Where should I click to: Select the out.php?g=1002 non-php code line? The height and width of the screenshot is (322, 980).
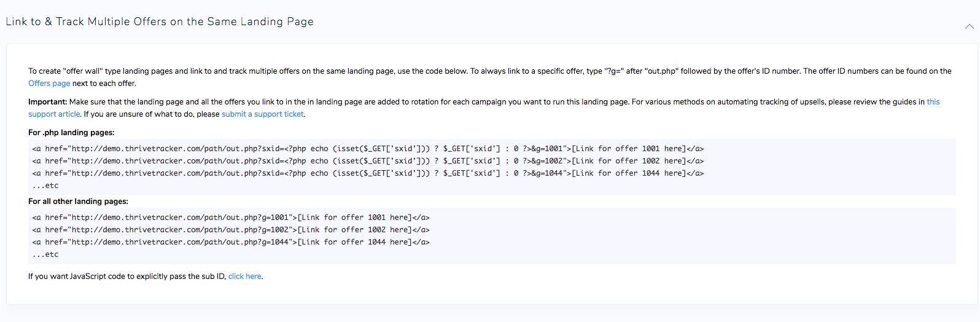231,230
